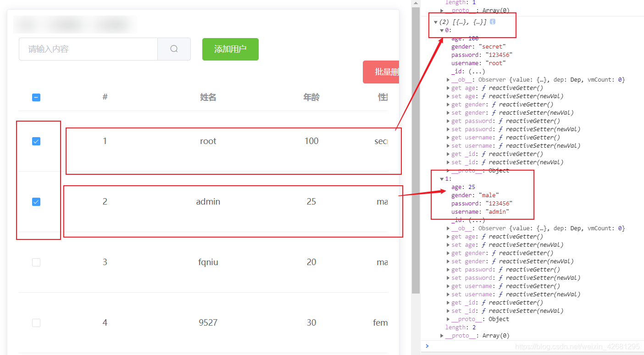Expand set _id reactiveSetter under entry 0

pos(448,162)
